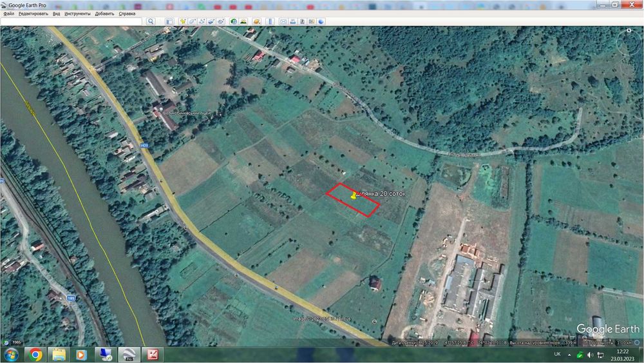The image size is (644, 363).
Task: Click View in Google Maps icon
Action: tap(312, 21)
